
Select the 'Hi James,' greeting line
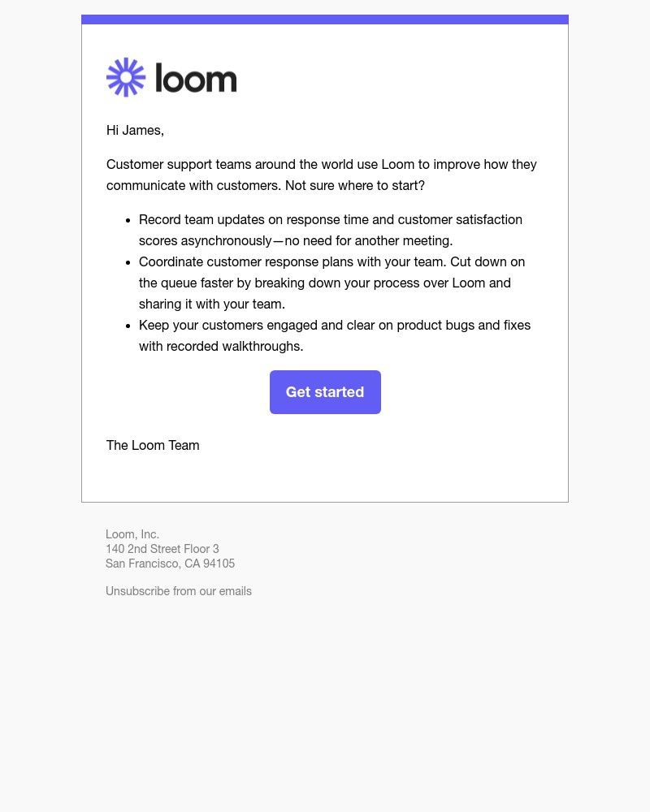(x=135, y=130)
